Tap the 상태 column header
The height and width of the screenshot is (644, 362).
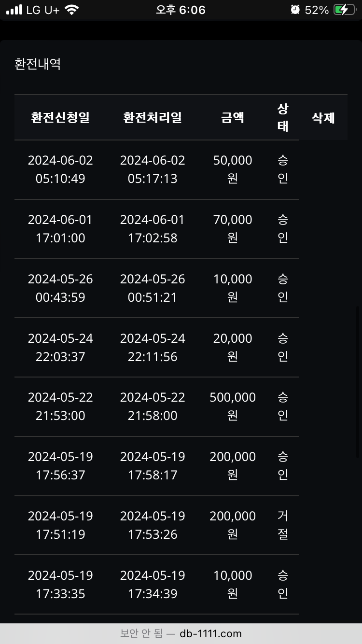(283, 117)
